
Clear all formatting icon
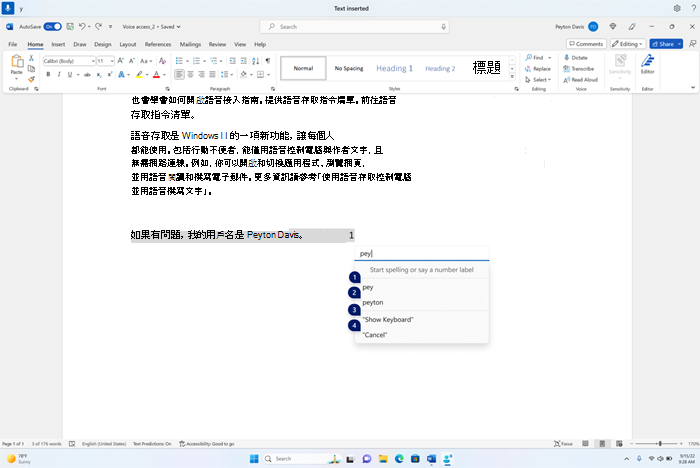click(x=162, y=61)
